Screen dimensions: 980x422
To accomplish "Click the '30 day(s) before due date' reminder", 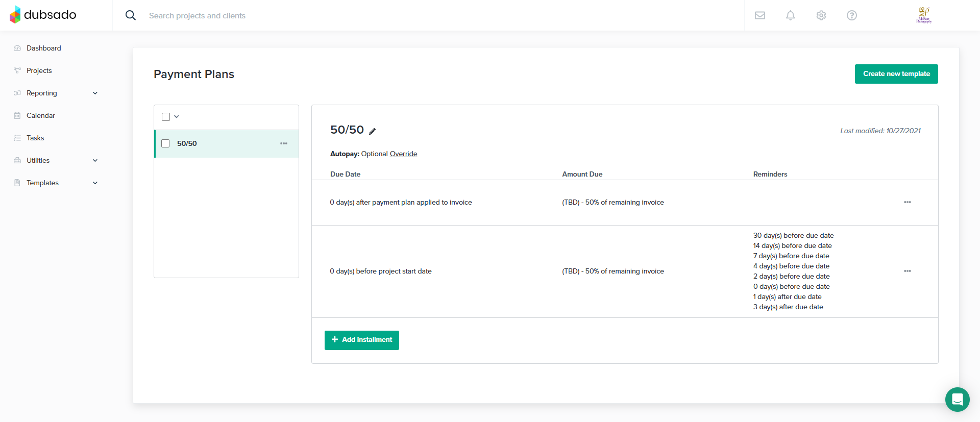I will (794, 235).
